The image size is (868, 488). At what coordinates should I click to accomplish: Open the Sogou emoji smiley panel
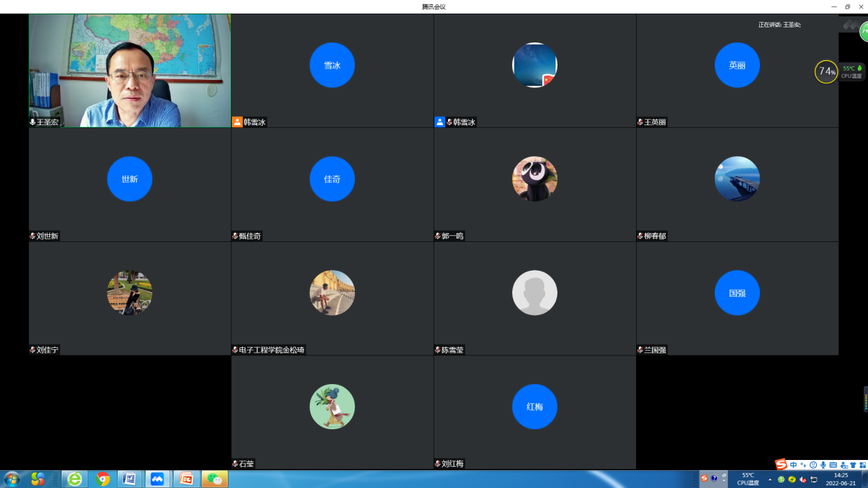click(813, 465)
